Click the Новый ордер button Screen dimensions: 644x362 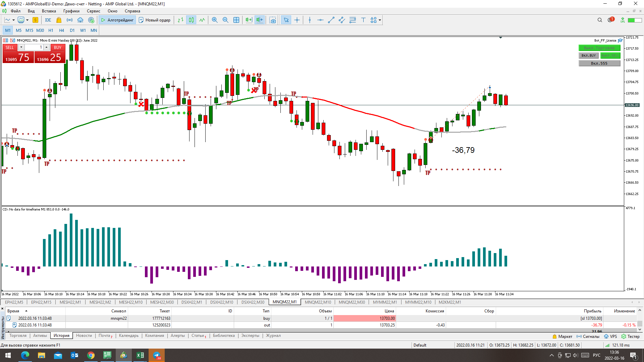[155, 20]
